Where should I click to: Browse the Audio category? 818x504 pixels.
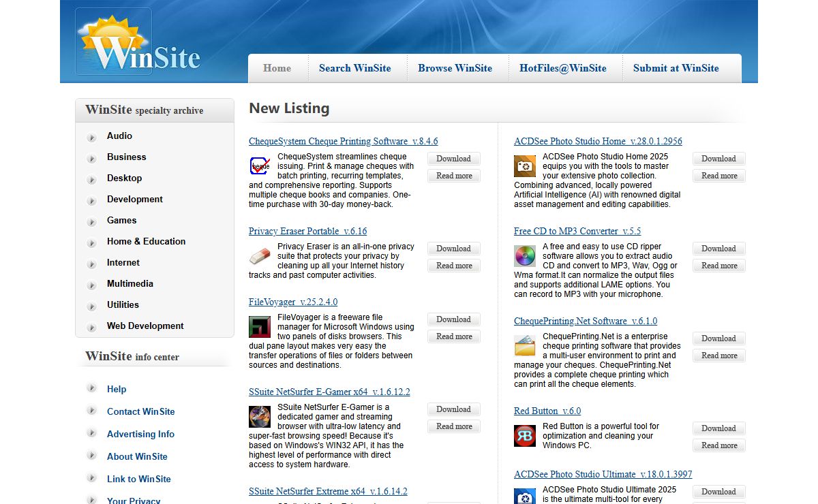pos(119,136)
